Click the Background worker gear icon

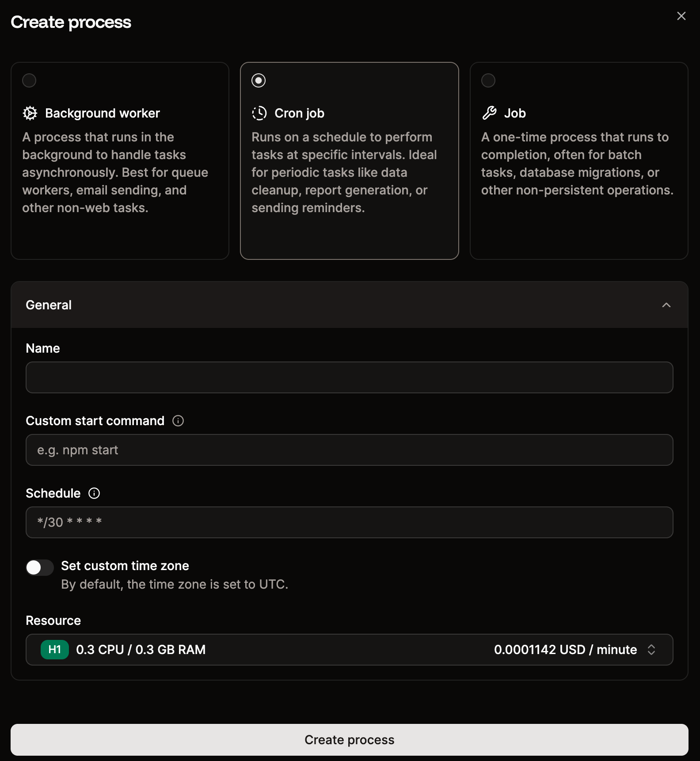29,113
